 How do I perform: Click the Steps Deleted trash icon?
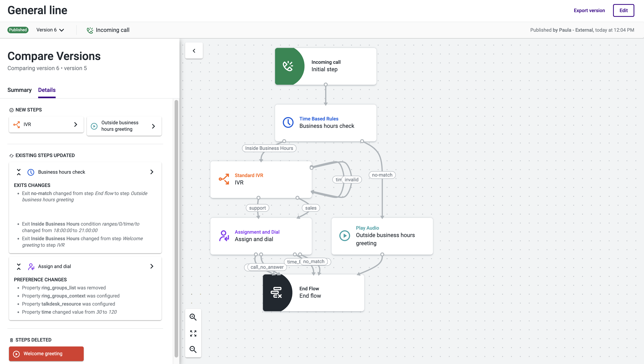11,340
